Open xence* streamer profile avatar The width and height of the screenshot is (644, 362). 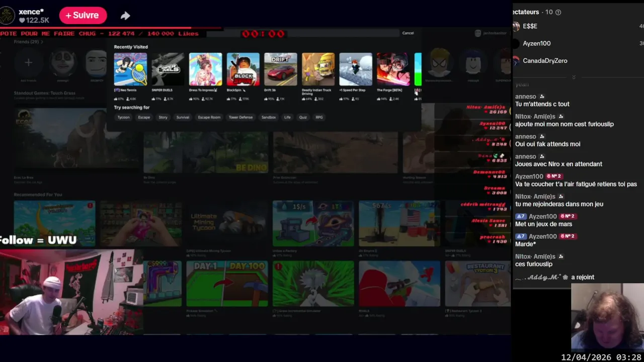pyautogui.click(x=8, y=16)
